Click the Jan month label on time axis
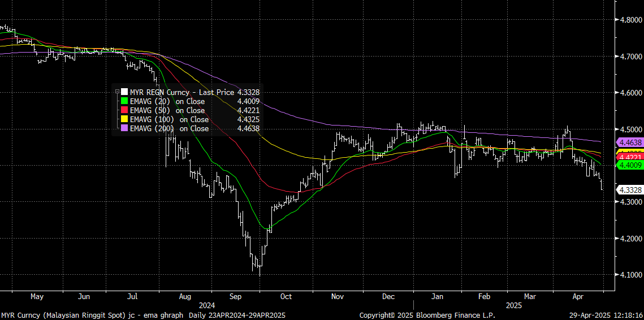 437,296
